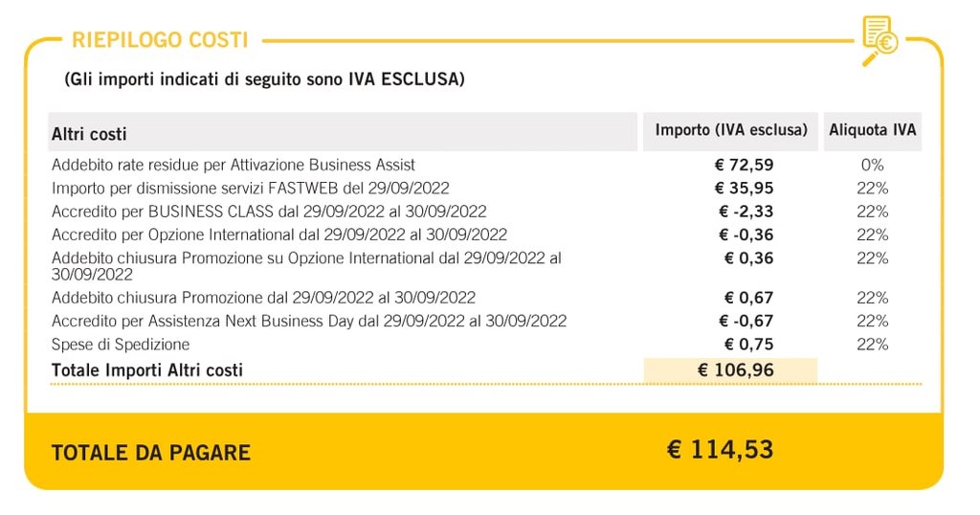Select the Spese di Spedizione row
980x515 pixels.
pos(121,344)
